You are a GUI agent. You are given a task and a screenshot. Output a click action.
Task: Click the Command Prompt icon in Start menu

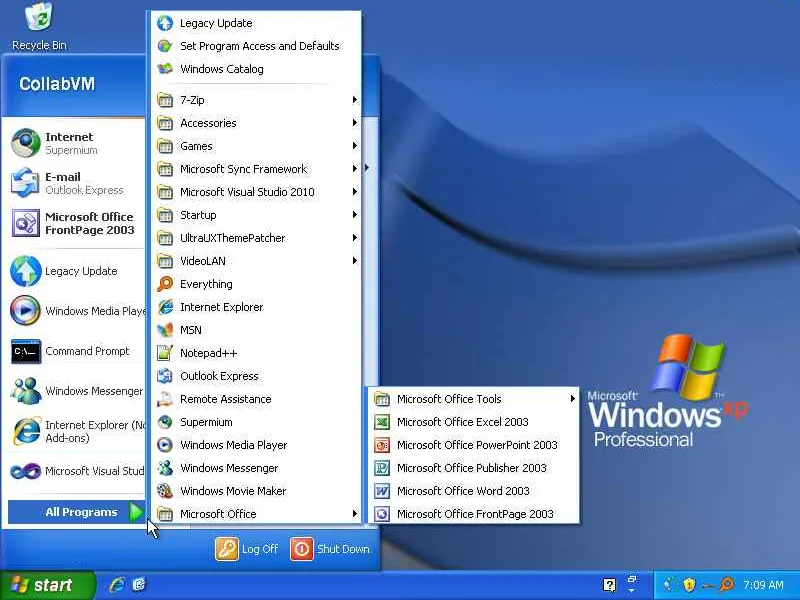(26, 351)
